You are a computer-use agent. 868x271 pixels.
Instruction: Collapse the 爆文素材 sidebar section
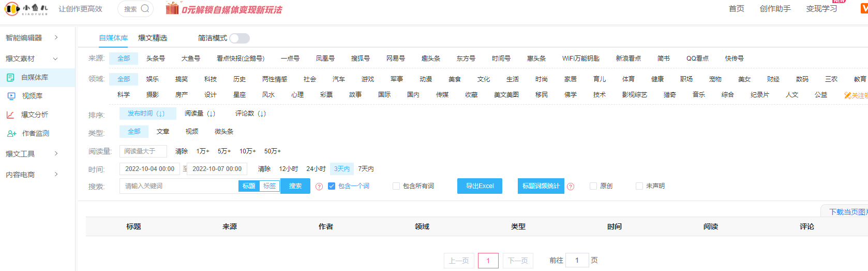point(55,59)
